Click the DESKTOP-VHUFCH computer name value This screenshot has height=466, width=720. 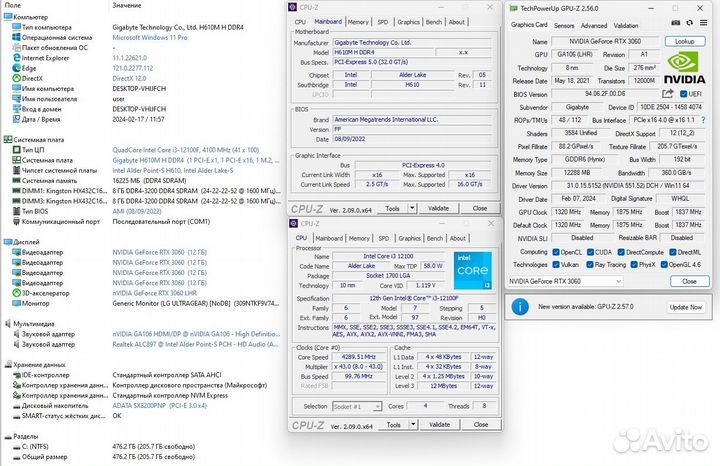click(x=139, y=89)
